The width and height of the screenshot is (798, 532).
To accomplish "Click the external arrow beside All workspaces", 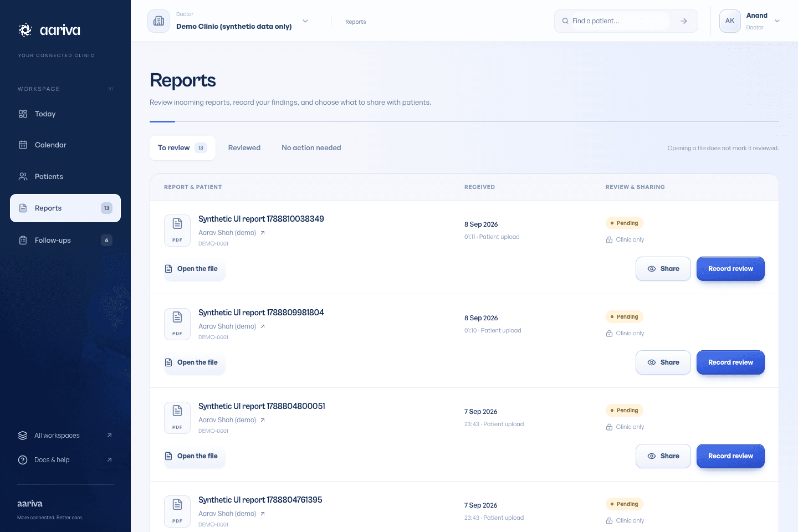I will (x=109, y=435).
